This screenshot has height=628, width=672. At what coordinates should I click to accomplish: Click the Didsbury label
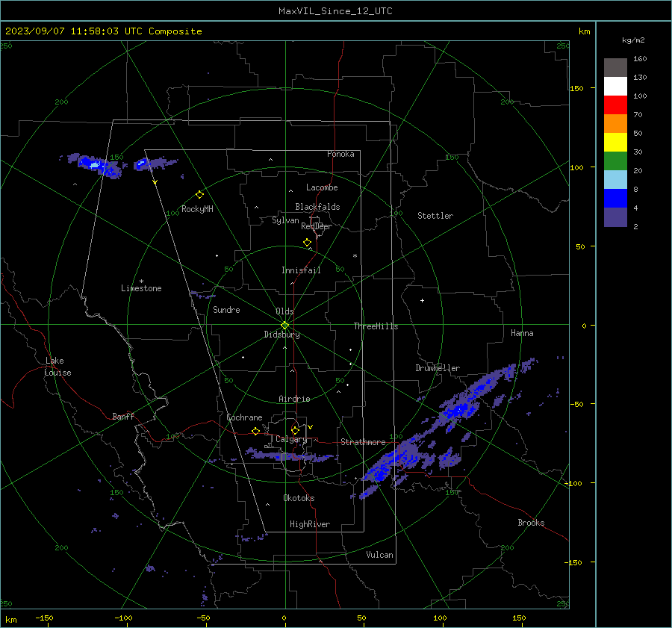point(281,335)
